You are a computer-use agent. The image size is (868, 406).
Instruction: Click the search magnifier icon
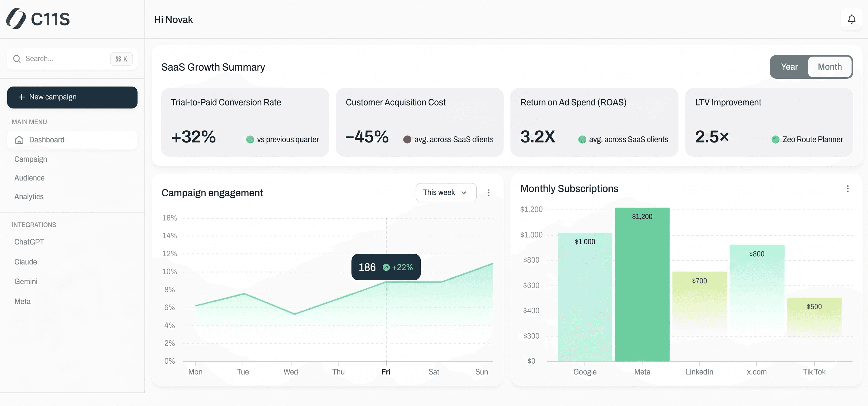(17, 59)
